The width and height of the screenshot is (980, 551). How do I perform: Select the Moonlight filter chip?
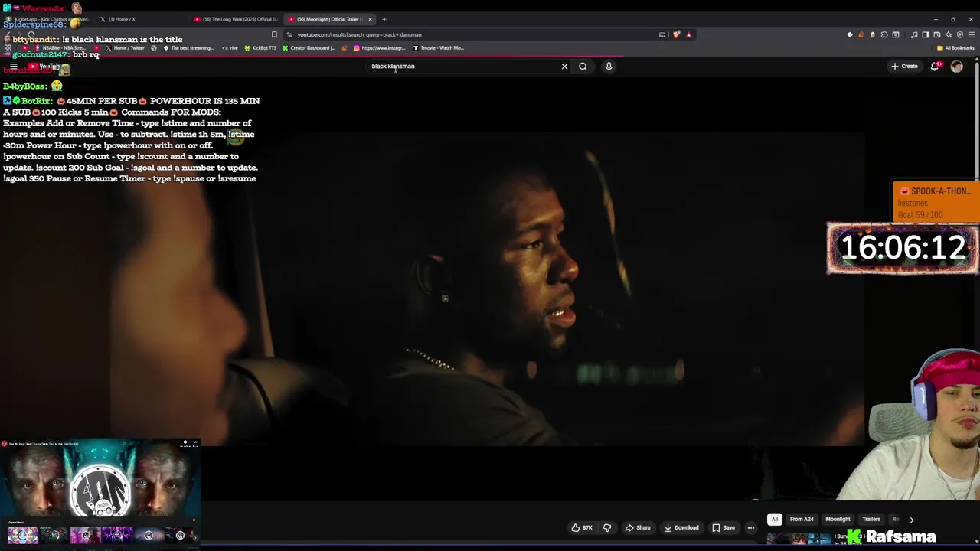[838, 519]
